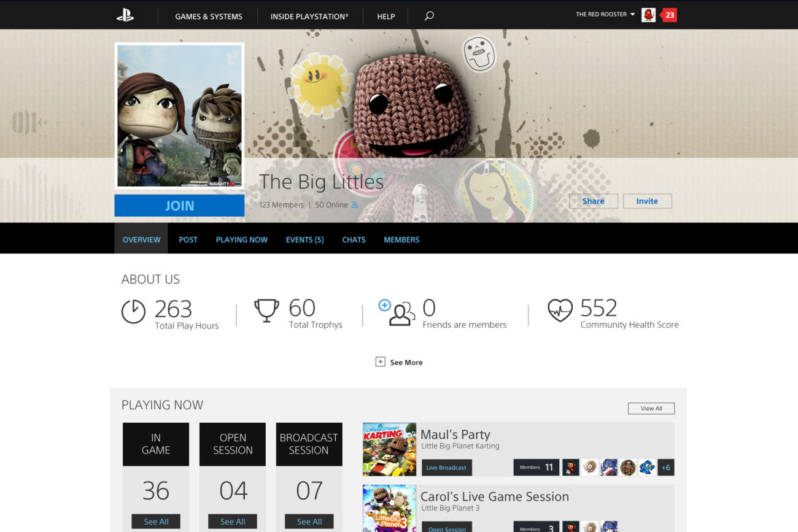Switch to the Events (5) tab
Viewport: 798px width, 532px height.
pyautogui.click(x=304, y=240)
